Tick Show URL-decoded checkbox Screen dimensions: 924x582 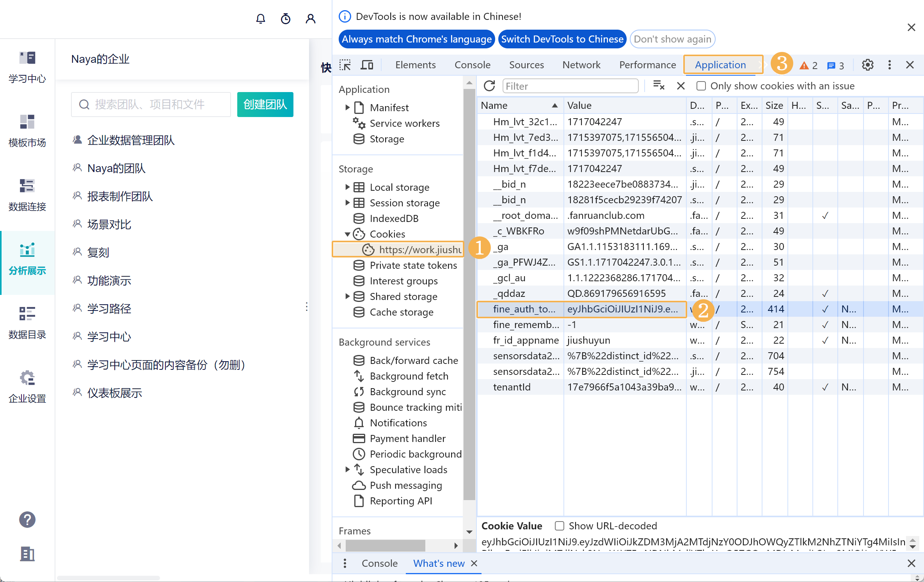pos(560,526)
